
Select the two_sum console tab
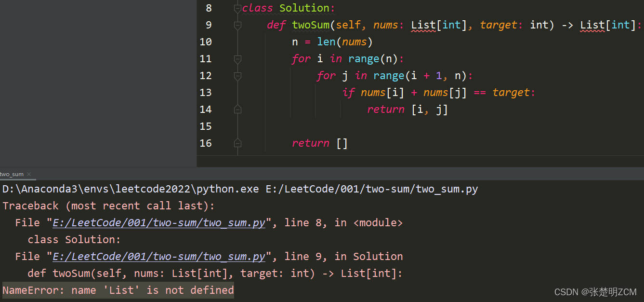tap(12, 174)
